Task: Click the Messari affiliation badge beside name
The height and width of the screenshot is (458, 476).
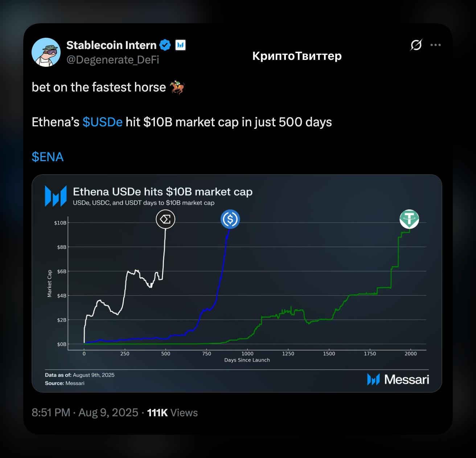Action: (180, 45)
